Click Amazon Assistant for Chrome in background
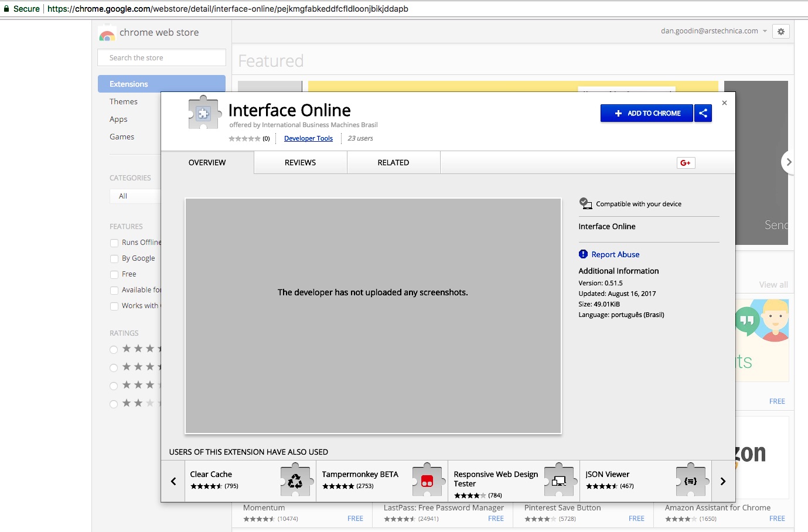808x532 pixels. click(718, 507)
